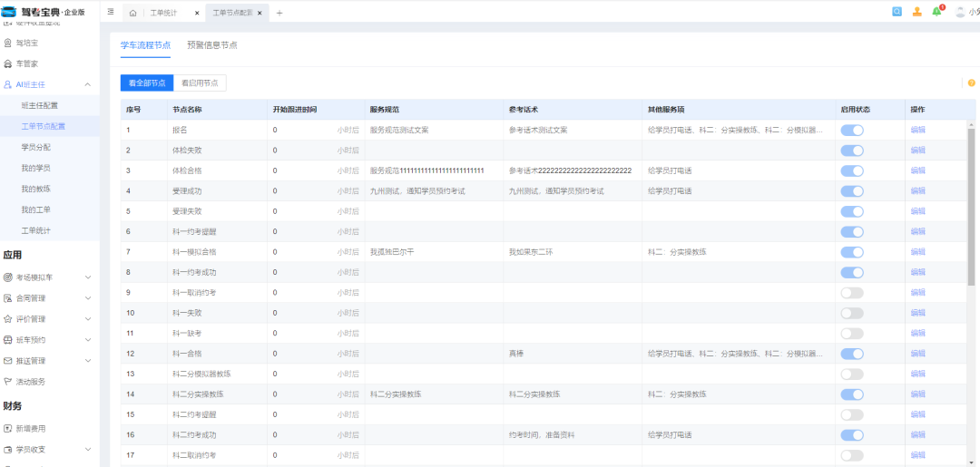Click 编辑 link for 科二约考成功 row
Image resolution: width=980 pixels, height=467 pixels.
point(918,434)
